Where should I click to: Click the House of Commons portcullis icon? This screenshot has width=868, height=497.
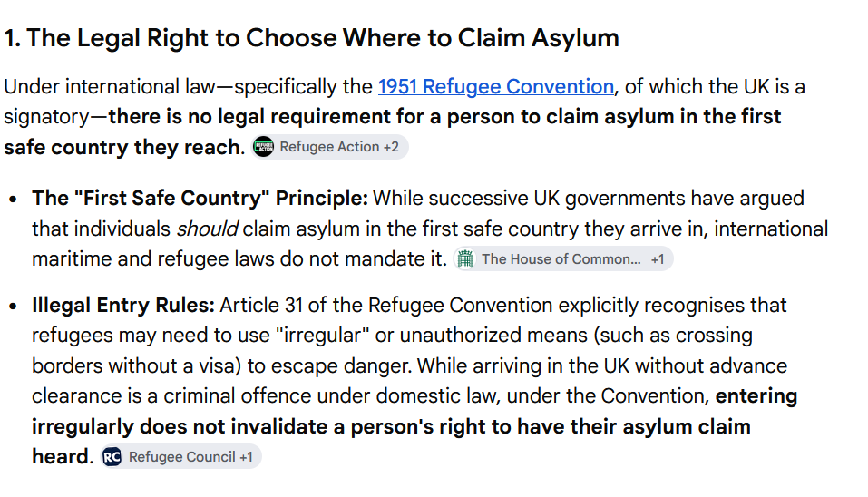465,258
